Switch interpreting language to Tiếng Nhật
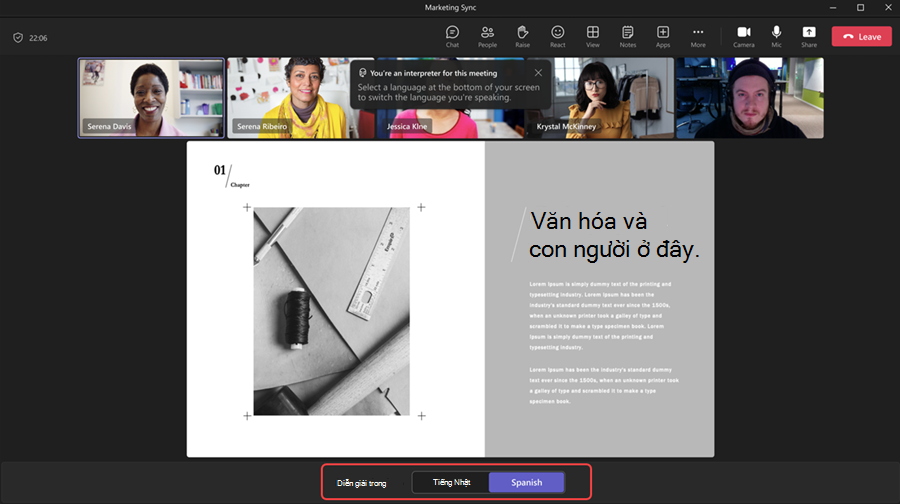Image resolution: width=900 pixels, height=504 pixels. pyautogui.click(x=451, y=482)
